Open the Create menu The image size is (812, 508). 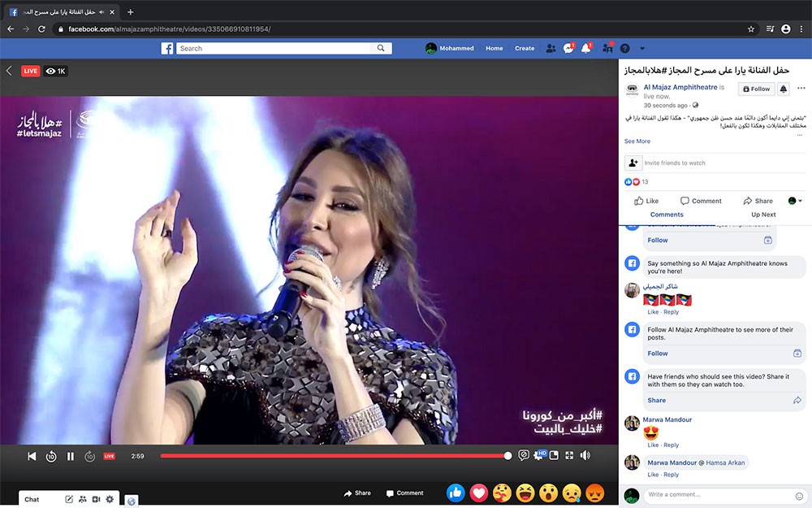click(x=524, y=48)
